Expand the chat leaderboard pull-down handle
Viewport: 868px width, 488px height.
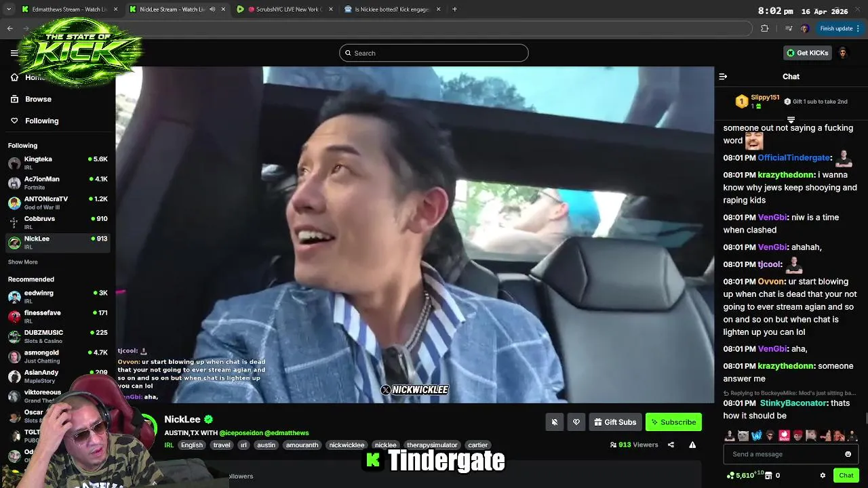791,120
